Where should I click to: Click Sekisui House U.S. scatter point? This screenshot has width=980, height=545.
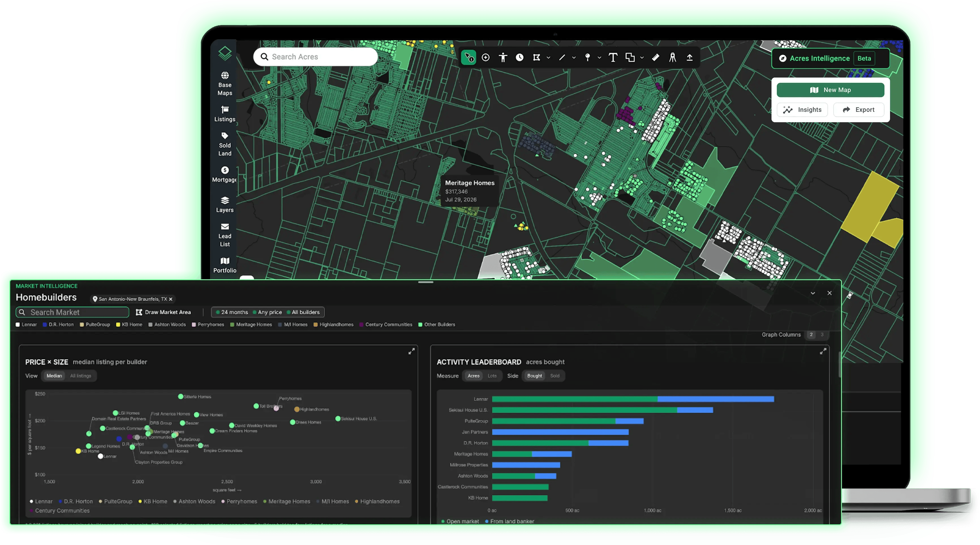click(x=338, y=419)
